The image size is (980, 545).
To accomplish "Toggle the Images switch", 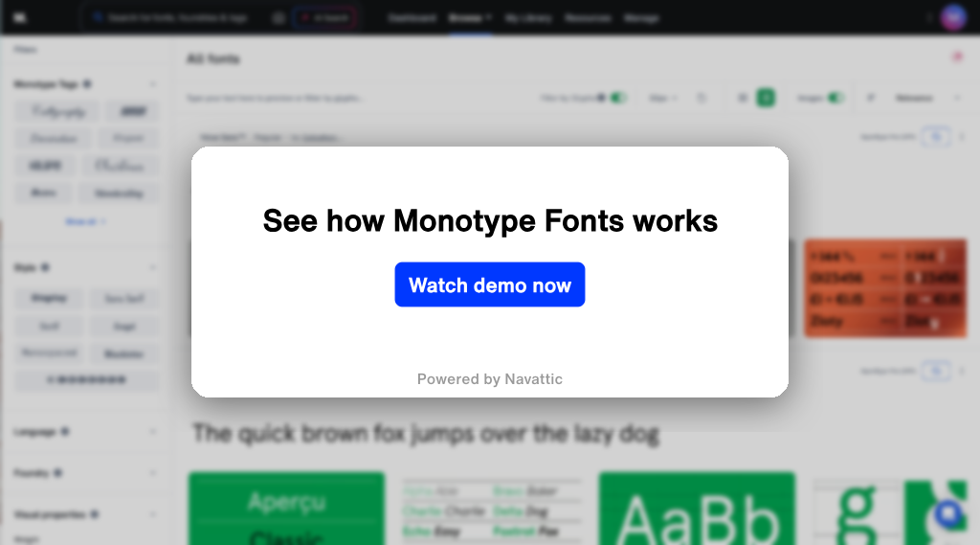I will 835,98.
